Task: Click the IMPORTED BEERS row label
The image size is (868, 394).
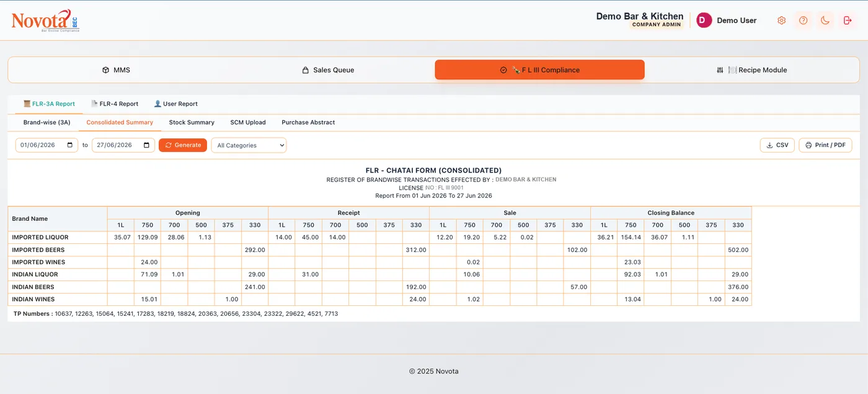Action: tap(38, 249)
